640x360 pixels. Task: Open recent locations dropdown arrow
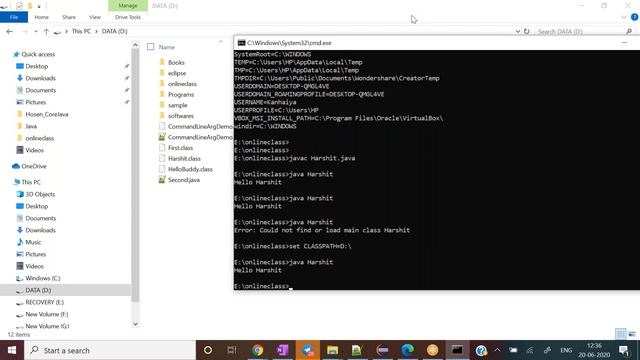(36, 31)
